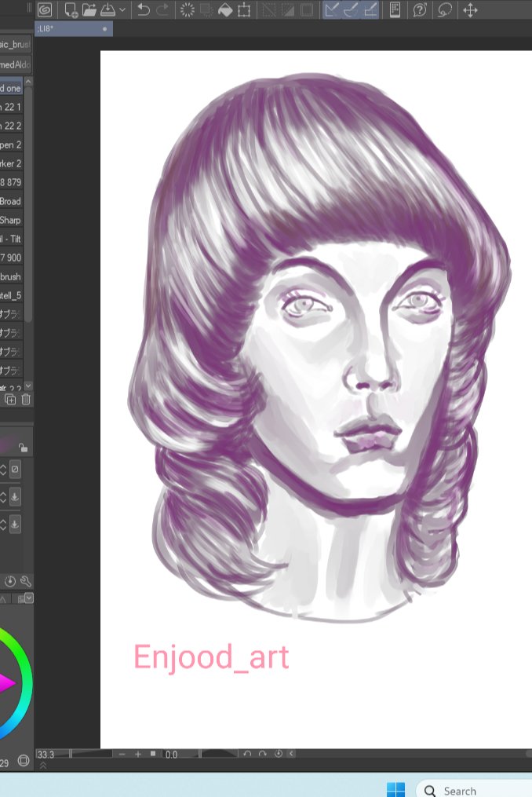Click the speech balloon icon in command bar
532x797 pixels.
[445, 9]
